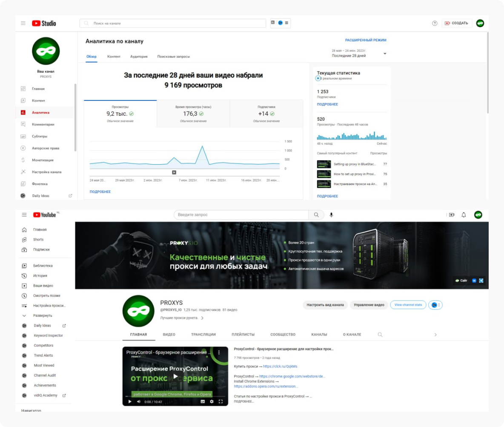Select the Время просмотра 176,3 metric card
Screen dimensions: 504x427
pos(193,114)
